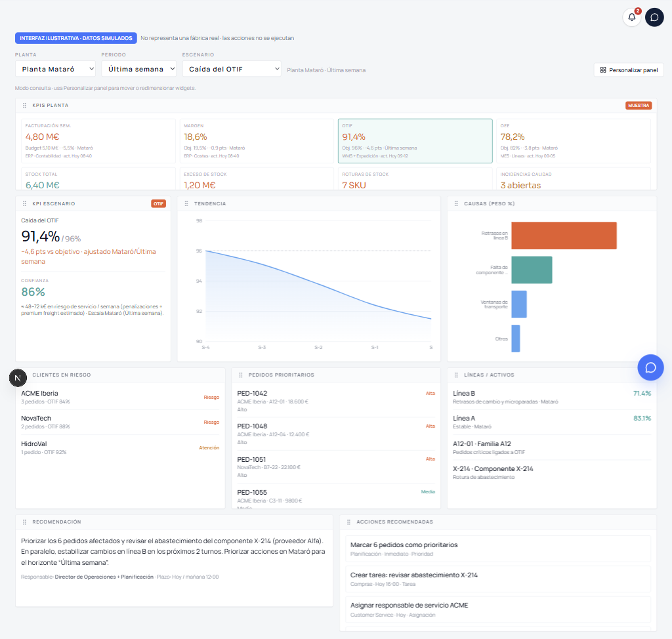This screenshot has height=639, width=672.
Task: Select ACME Iberia in at-risk clients
Action: (x=120, y=397)
